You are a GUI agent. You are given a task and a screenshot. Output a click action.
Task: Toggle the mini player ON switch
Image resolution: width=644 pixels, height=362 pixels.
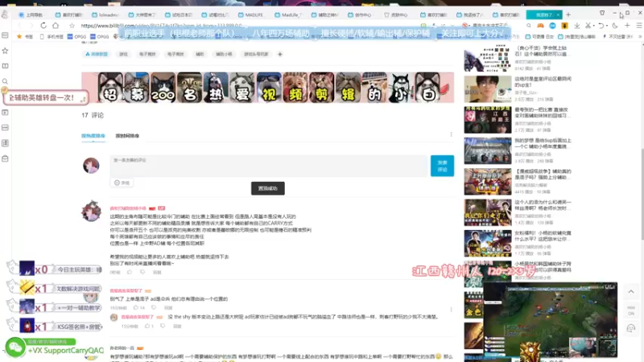tap(631, 310)
